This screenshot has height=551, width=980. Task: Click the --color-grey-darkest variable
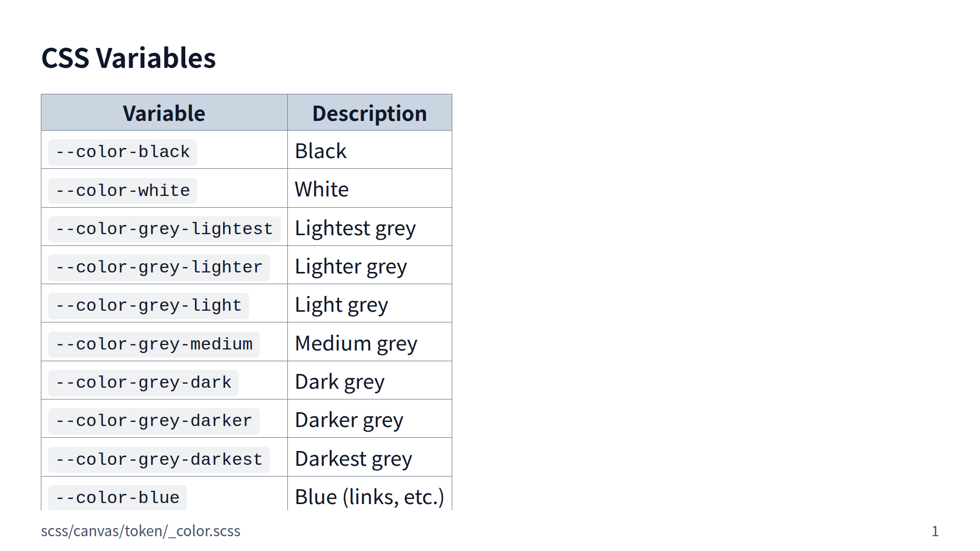[159, 460]
